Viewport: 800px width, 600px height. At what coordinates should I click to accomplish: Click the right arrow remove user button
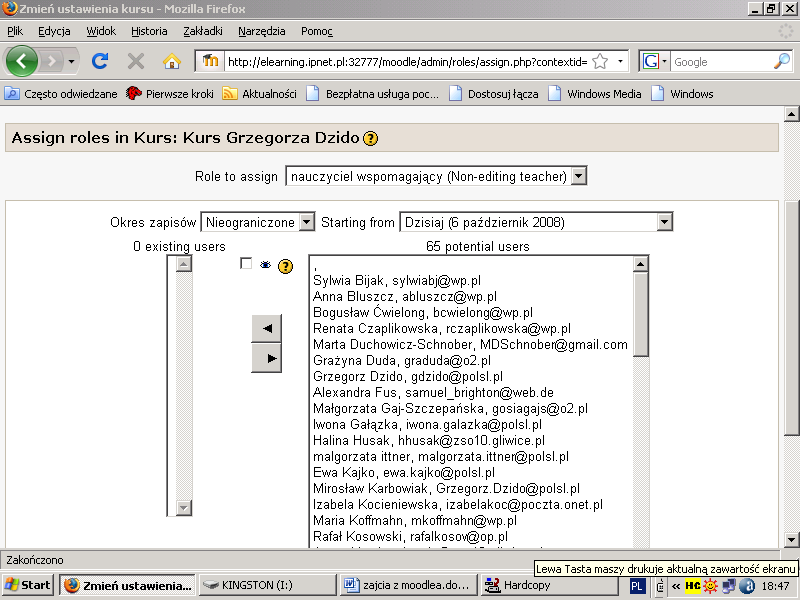pos(266,358)
